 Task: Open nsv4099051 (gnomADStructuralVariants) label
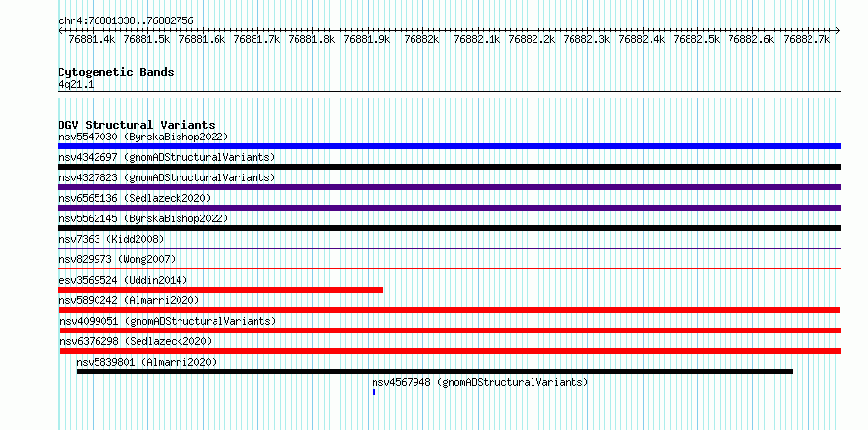pos(168,321)
